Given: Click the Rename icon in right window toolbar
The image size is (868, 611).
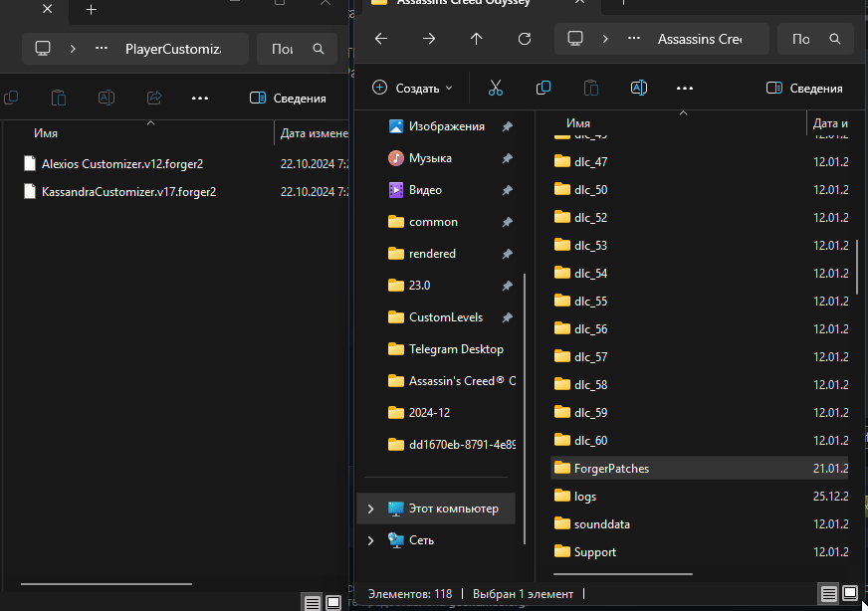Looking at the screenshot, I should [x=639, y=88].
